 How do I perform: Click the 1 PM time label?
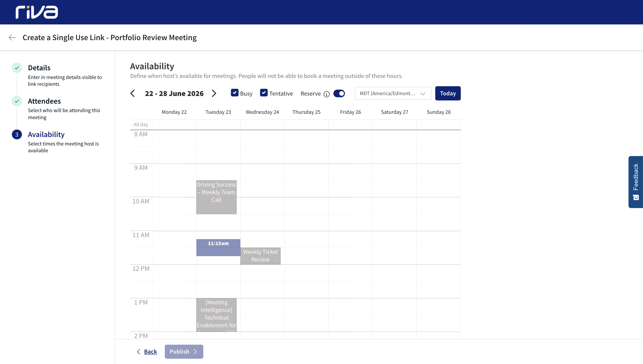coord(141,302)
